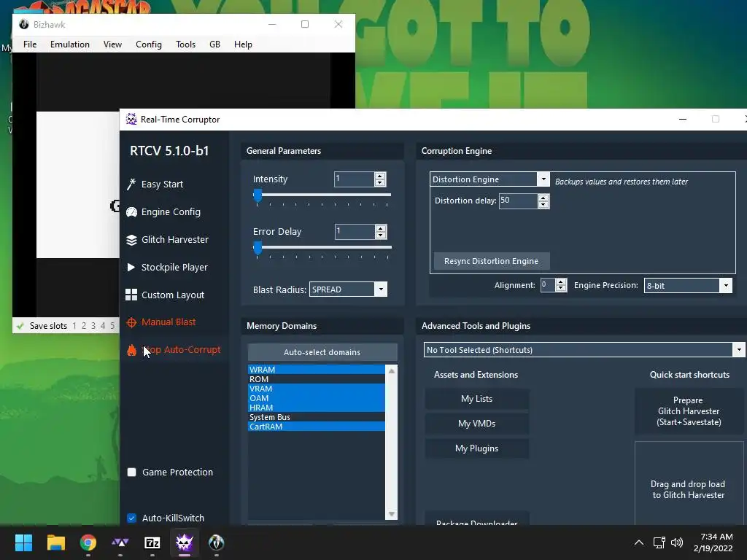This screenshot has width=747, height=560.
Task: Open the volume tray icon
Action: [x=677, y=542]
